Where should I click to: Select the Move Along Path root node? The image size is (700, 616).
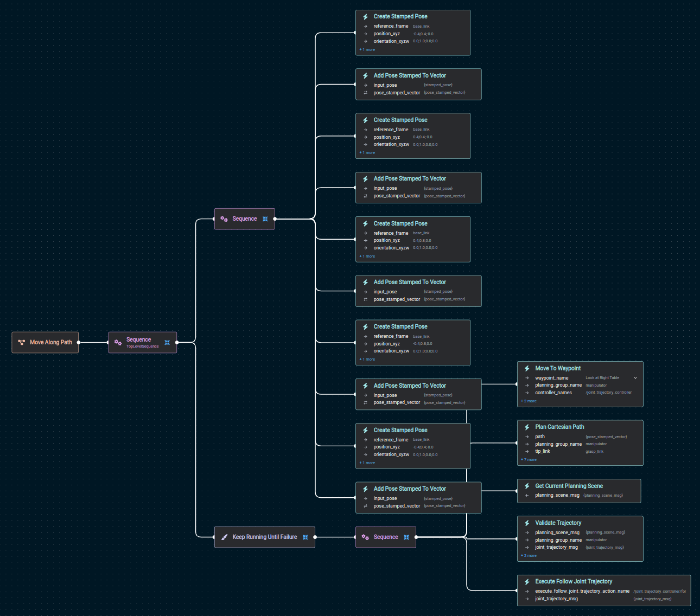click(x=45, y=342)
